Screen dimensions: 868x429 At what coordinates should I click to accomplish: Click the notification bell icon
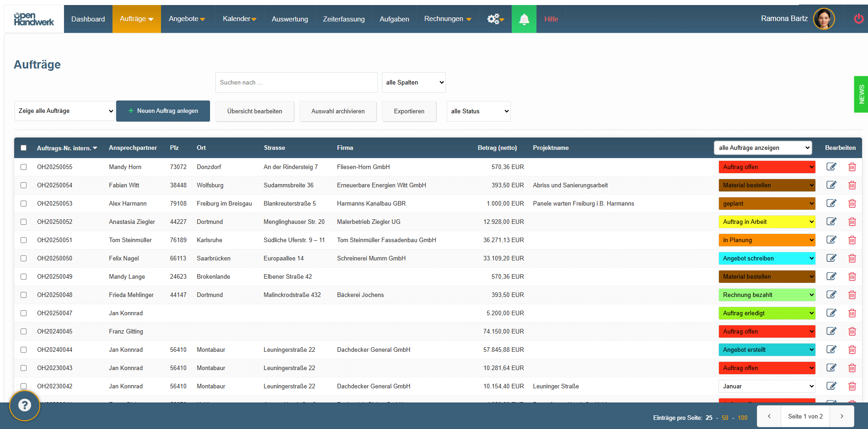524,19
